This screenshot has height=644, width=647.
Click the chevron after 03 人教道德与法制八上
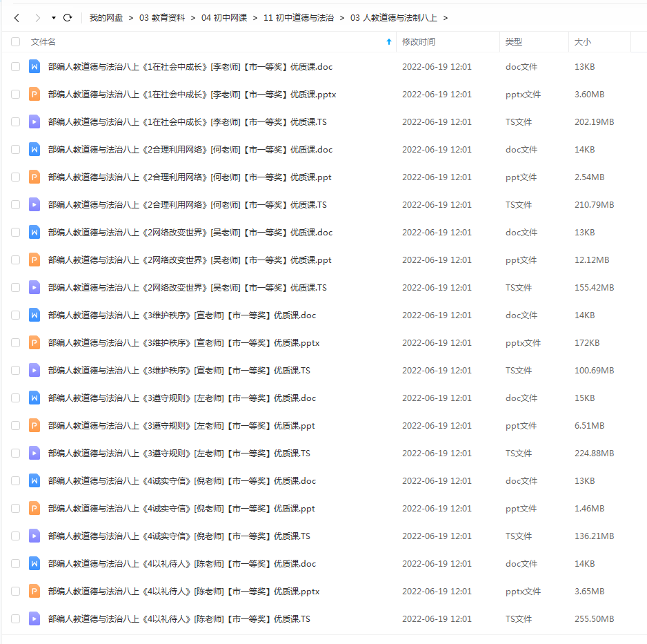pyautogui.click(x=446, y=18)
